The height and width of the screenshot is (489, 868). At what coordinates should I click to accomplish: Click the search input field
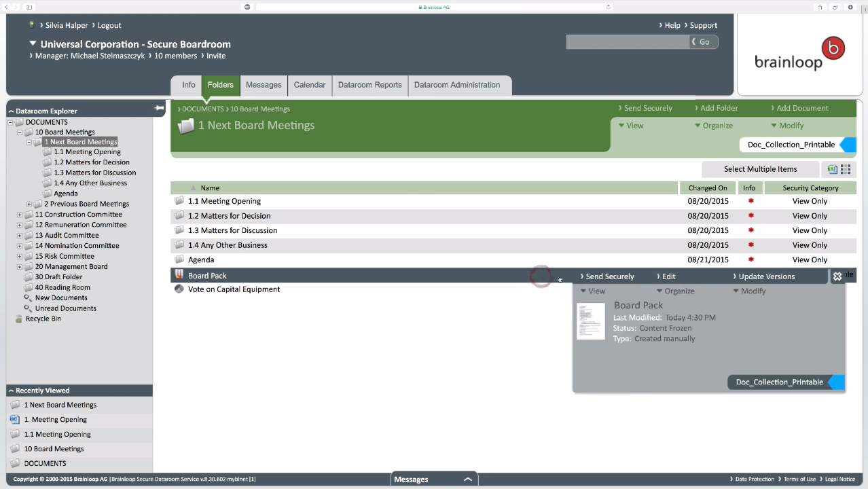coord(627,42)
